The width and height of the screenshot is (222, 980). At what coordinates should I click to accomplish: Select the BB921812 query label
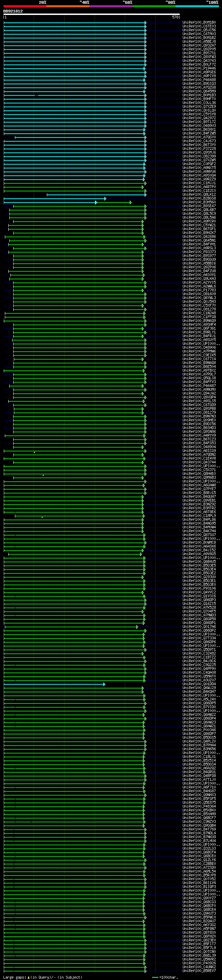(x=13, y=11)
